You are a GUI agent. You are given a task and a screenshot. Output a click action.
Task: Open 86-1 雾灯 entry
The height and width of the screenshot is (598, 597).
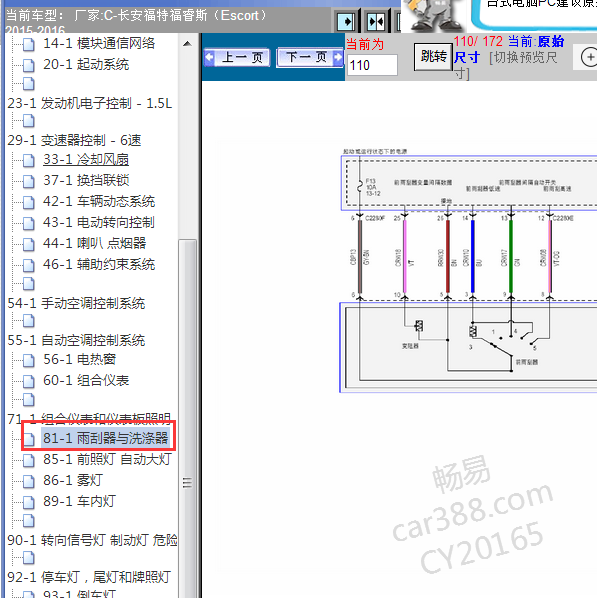pyautogui.click(x=73, y=480)
